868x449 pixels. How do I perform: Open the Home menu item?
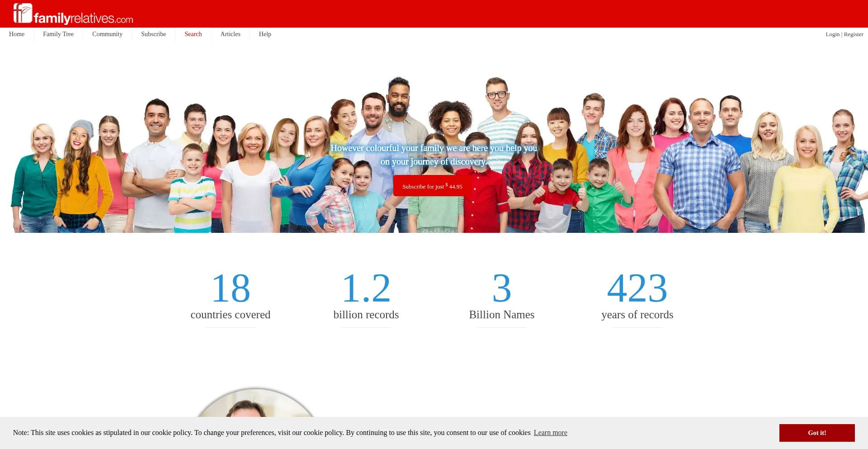coord(17,34)
